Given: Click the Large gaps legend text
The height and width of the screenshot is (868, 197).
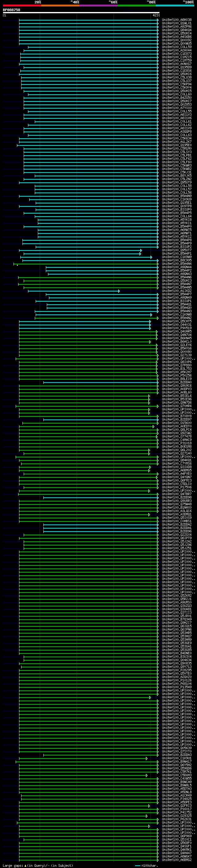Looking at the screenshot, I should tap(38, 865).
